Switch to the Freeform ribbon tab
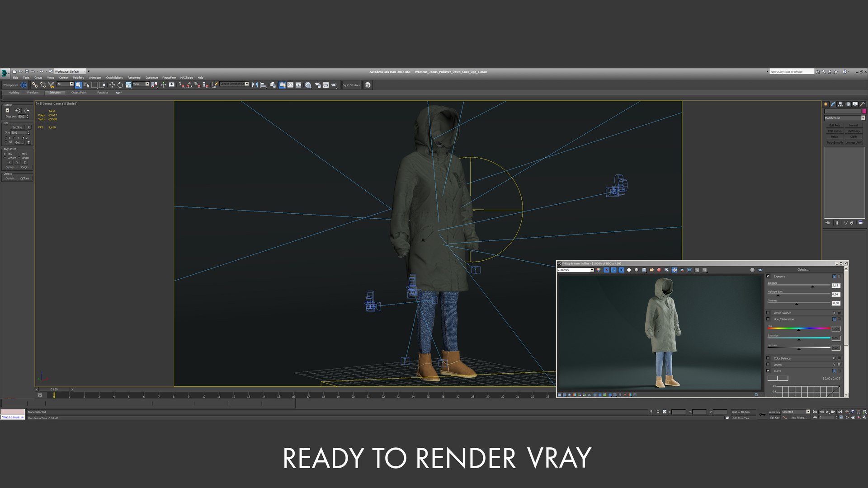868x488 pixels. pos(33,92)
